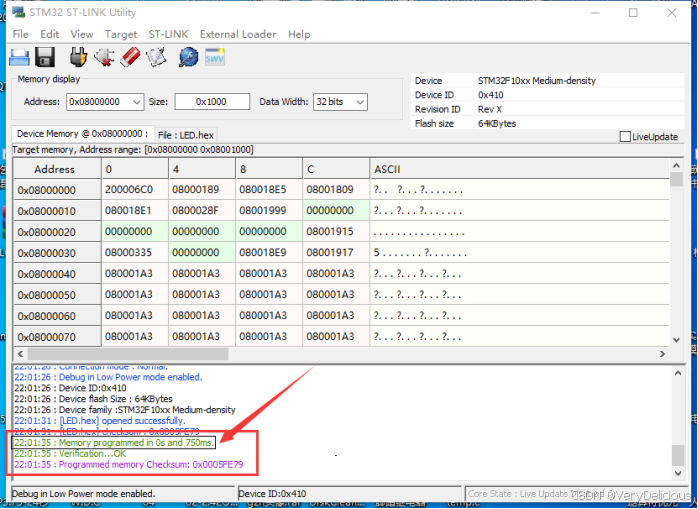Connect to target using plug icon
The width and height of the screenshot is (698, 509).
tap(78, 57)
